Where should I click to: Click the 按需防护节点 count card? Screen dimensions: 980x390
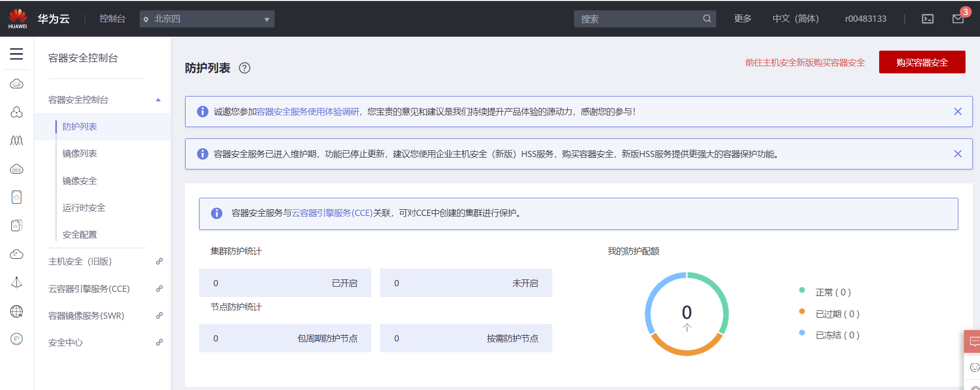466,338
